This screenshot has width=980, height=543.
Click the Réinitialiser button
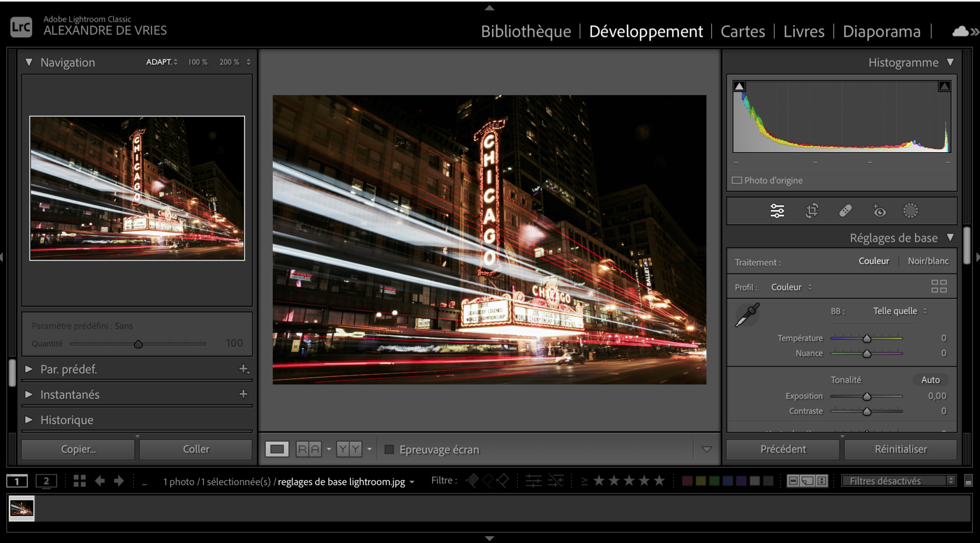(901, 449)
